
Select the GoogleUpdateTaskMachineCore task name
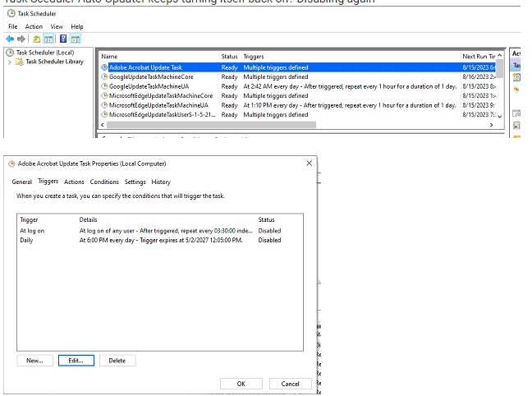[151, 76]
